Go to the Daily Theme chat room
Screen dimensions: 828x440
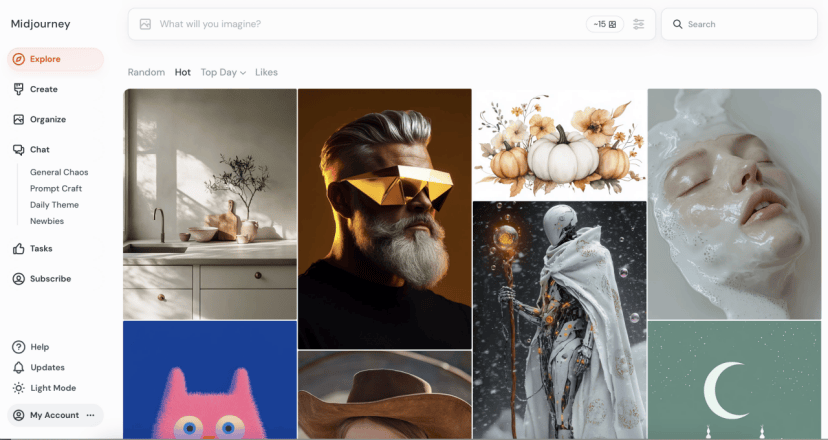[53, 205]
